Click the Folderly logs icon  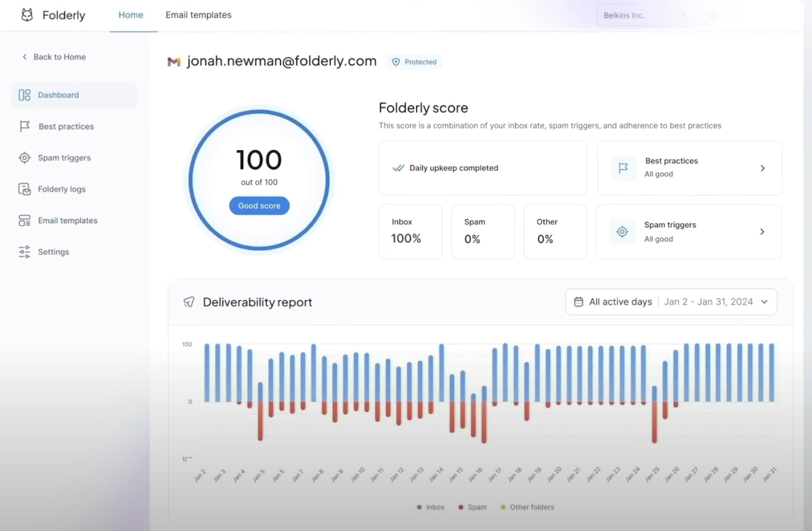24,189
